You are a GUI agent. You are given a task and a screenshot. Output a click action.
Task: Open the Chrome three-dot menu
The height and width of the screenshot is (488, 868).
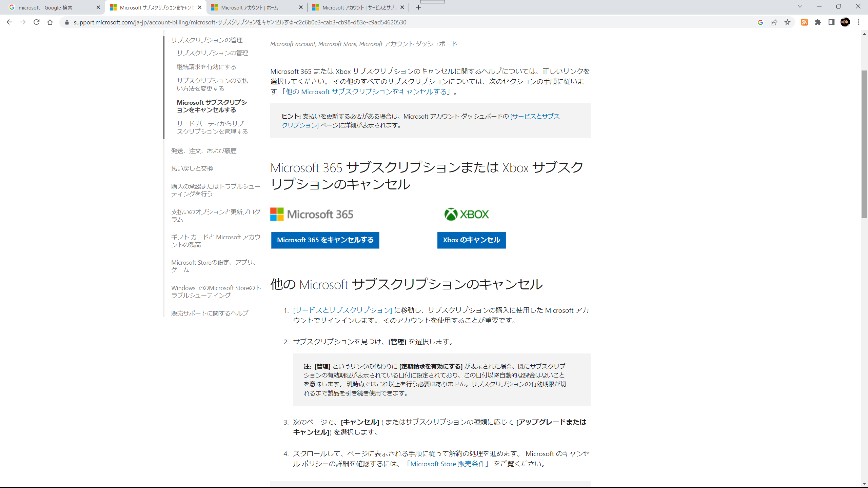pyautogui.click(x=859, y=22)
